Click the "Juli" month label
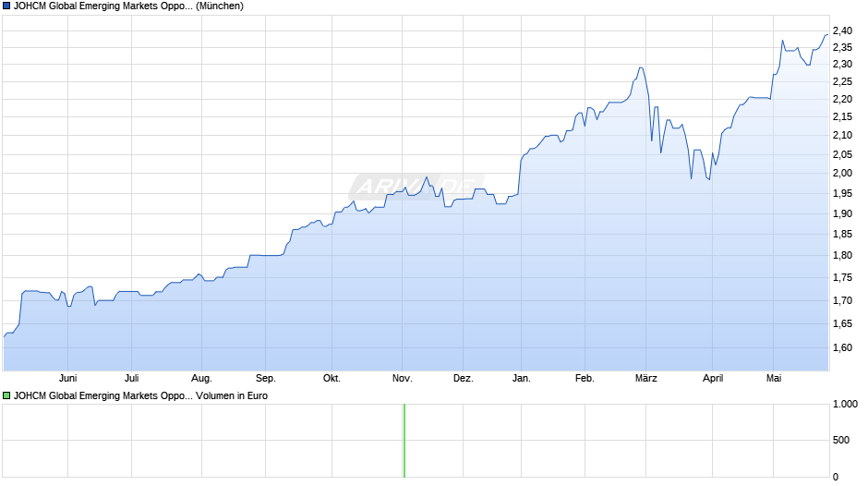Screen dimensions: 868x486 pyautogui.click(x=132, y=379)
